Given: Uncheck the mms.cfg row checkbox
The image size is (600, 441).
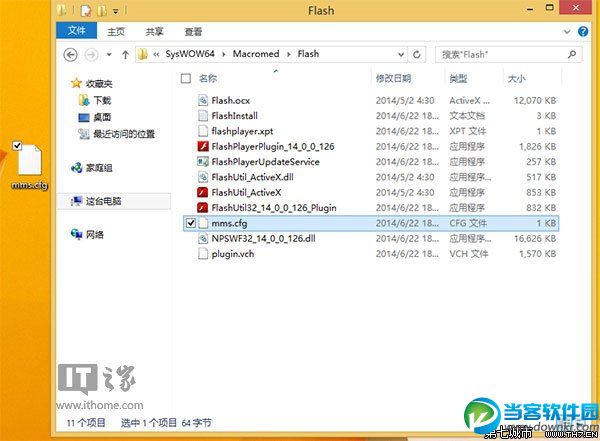Looking at the screenshot, I should [191, 223].
